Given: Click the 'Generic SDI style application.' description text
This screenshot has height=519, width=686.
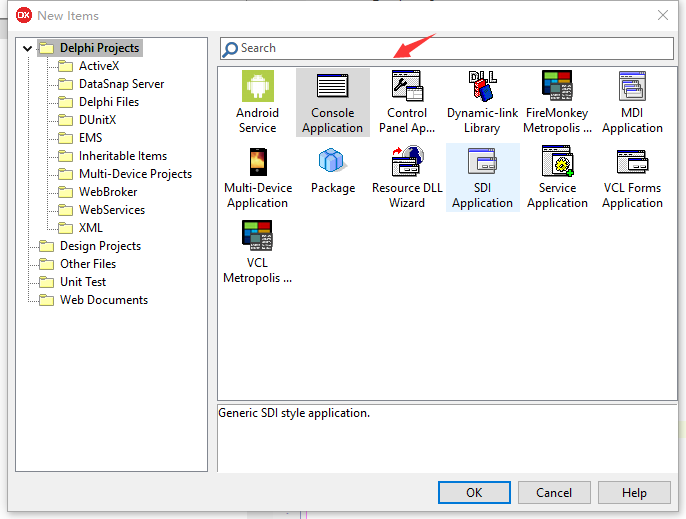Looking at the screenshot, I should [294, 413].
